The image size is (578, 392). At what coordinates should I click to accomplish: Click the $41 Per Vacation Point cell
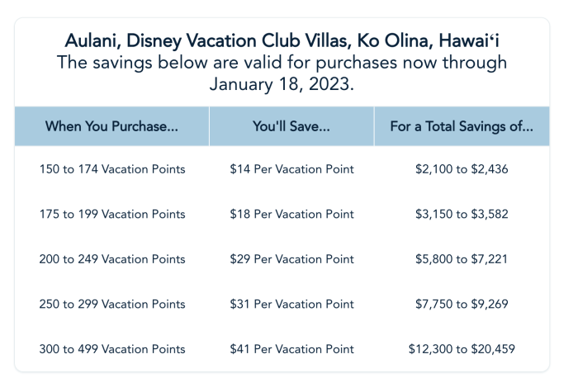click(x=291, y=349)
